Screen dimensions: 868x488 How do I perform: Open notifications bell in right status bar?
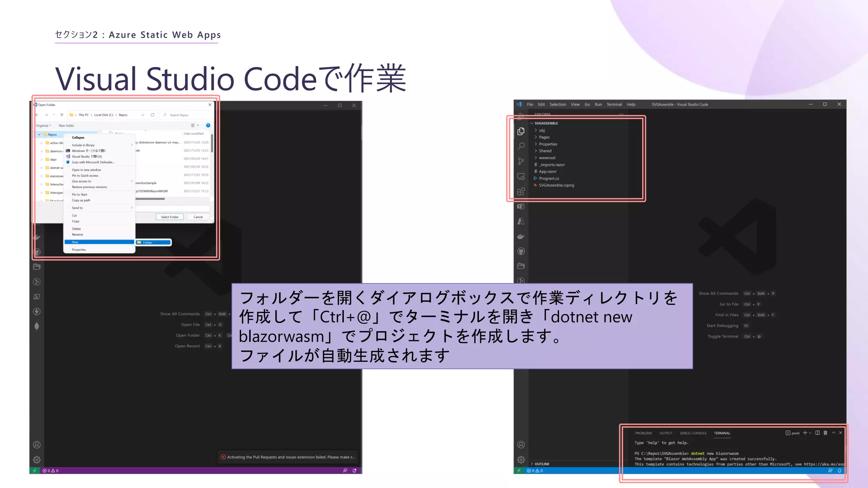(x=839, y=471)
